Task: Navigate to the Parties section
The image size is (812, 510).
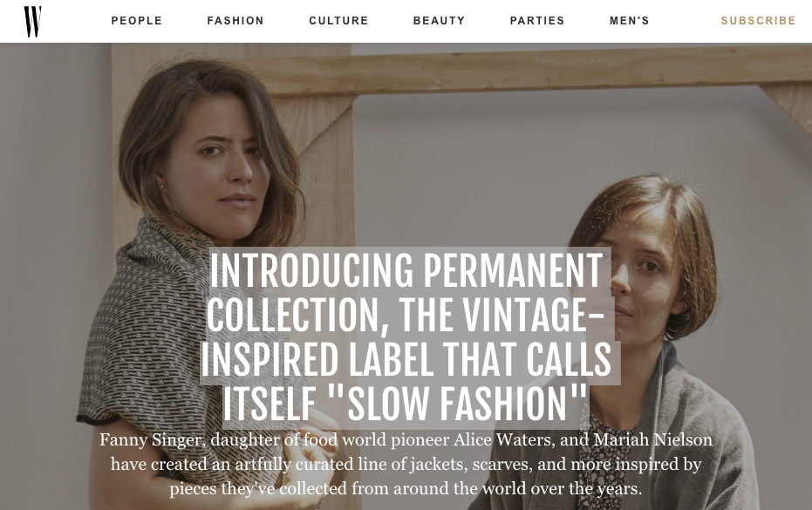Action: [x=537, y=21]
